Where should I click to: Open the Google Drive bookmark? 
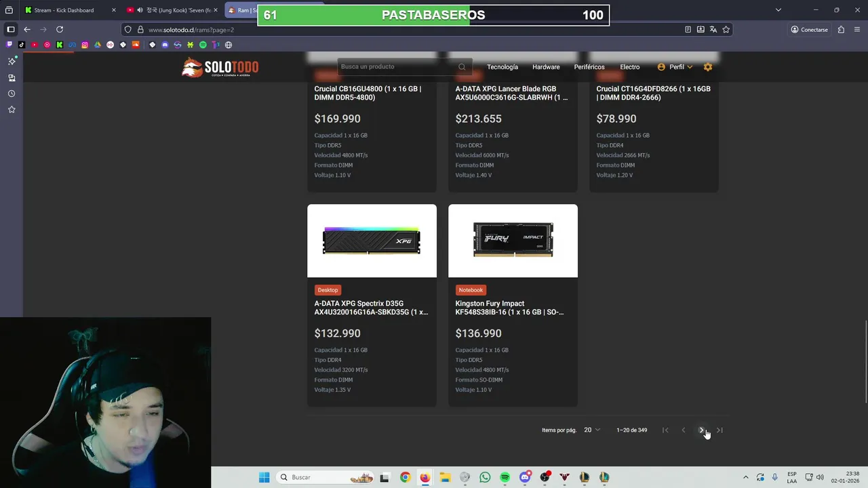click(98, 45)
